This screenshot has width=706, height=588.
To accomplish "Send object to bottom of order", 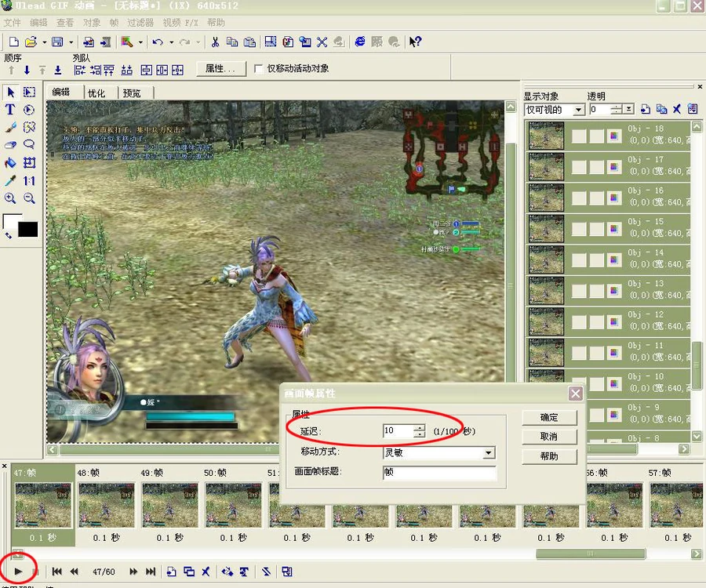I will pos(58,71).
